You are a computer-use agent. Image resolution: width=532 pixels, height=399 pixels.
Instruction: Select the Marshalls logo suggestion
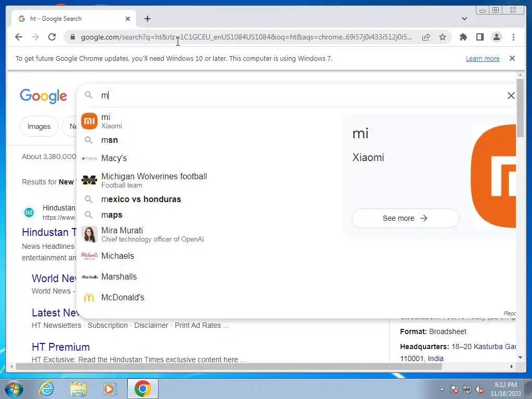[x=89, y=277]
